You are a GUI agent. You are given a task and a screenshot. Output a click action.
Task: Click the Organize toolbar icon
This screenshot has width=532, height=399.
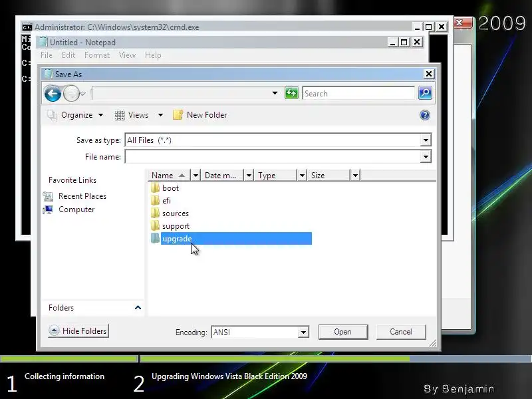pos(52,115)
